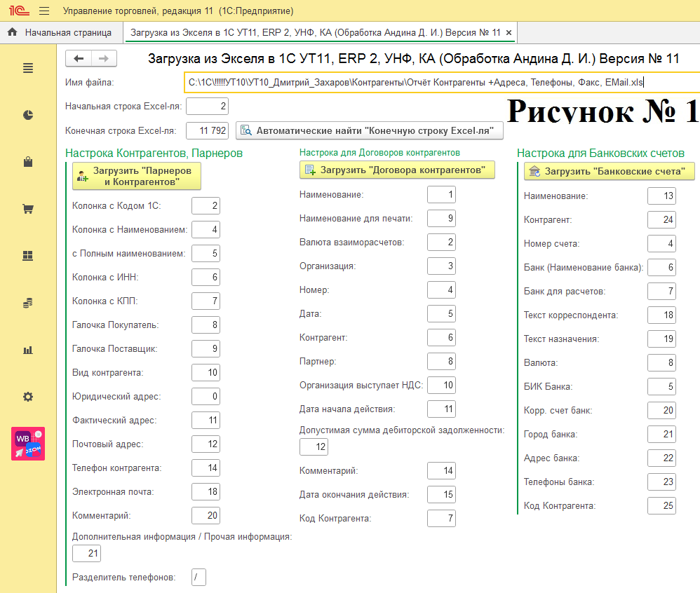Edit contracts Код Контрагента field
Screen dimensions: 700x593
coord(441,518)
